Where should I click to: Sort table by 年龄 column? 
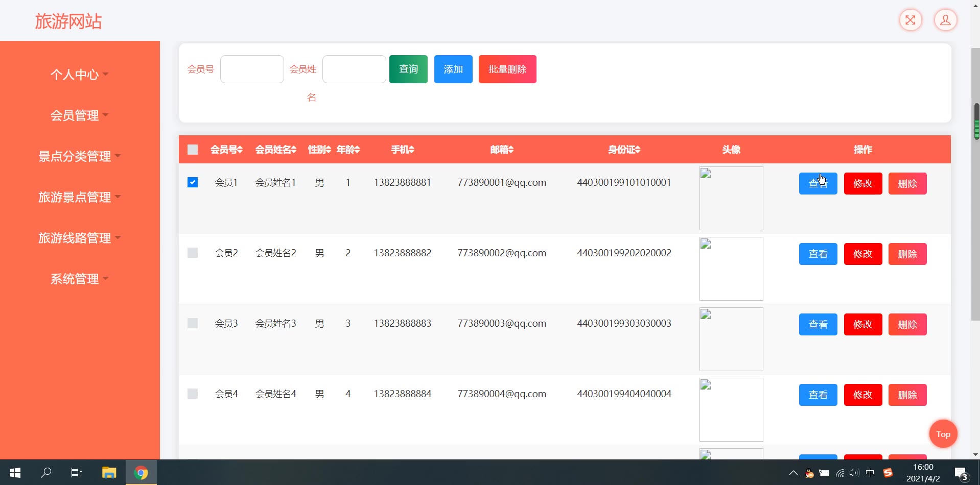348,150
